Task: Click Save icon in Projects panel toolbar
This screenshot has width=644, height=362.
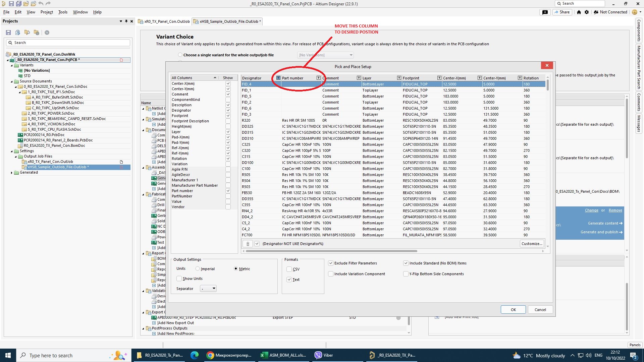Action: [x=8, y=33]
